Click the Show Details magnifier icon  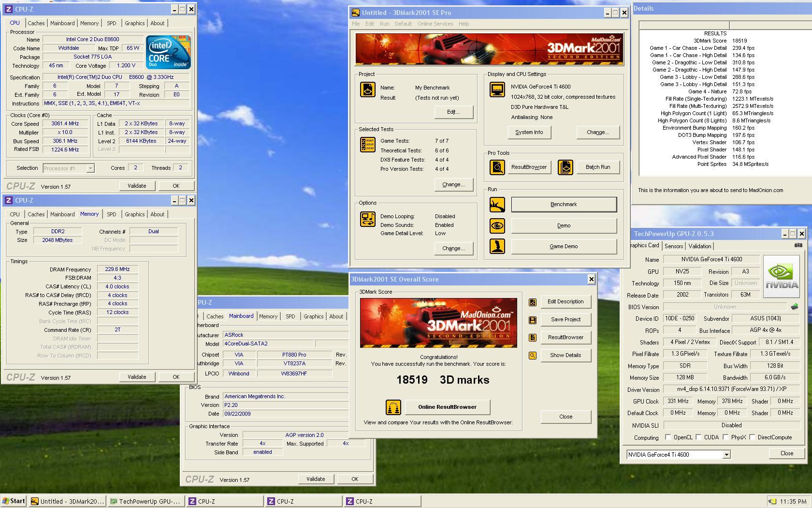pos(532,356)
